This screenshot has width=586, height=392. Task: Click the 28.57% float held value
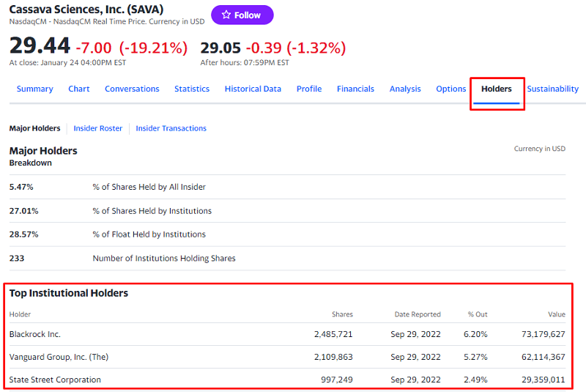click(24, 234)
